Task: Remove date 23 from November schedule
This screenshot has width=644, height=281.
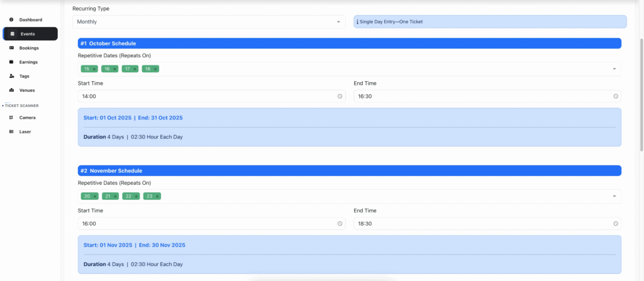Action: click(x=157, y=197)
